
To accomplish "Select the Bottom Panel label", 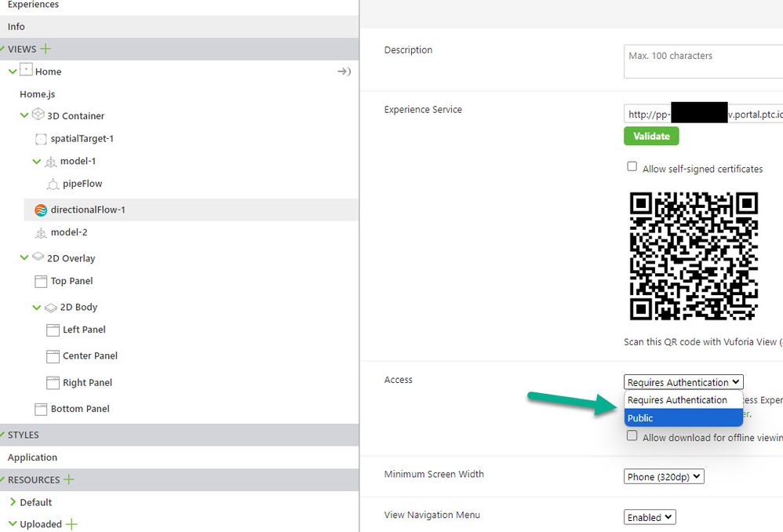I will (x=80, y=409).
